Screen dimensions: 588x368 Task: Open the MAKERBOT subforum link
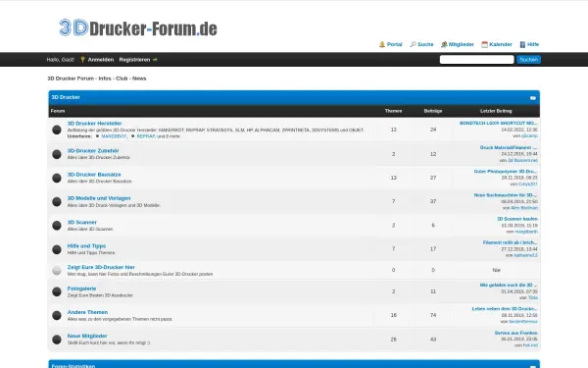click(114, 136)
